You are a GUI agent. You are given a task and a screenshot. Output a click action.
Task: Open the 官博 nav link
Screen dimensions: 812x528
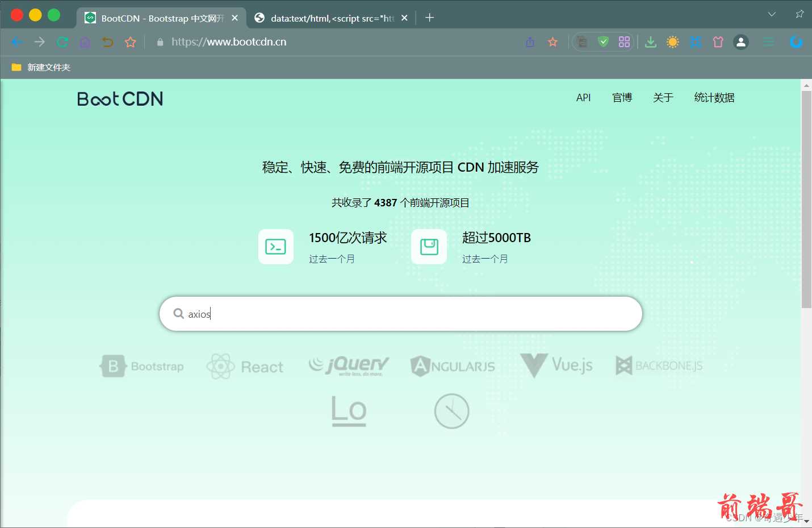tap(622, 98)
